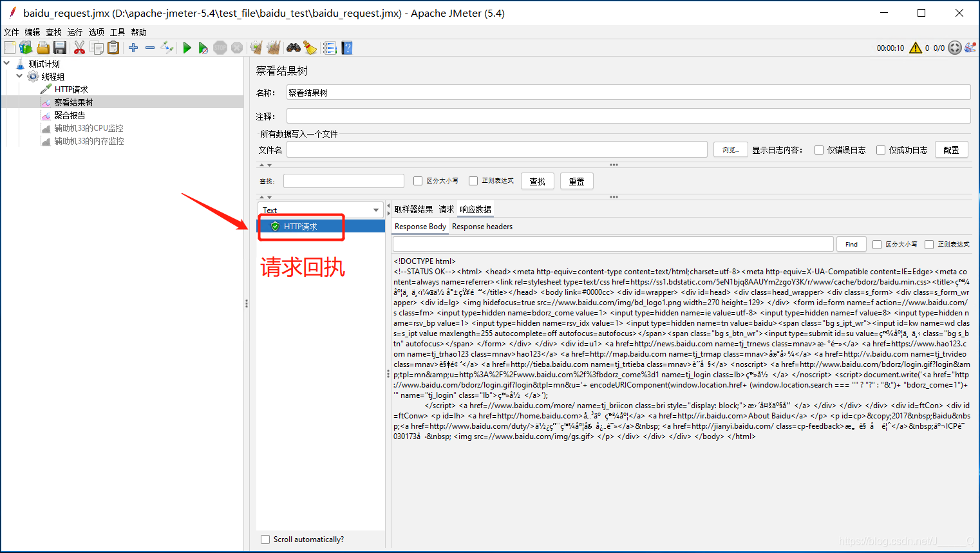Select 辅助机33的CPU监控 tree item
Image resolution: width=980 pixels, height=553 pixels.
pyautogui.click(x=89, y=128)
